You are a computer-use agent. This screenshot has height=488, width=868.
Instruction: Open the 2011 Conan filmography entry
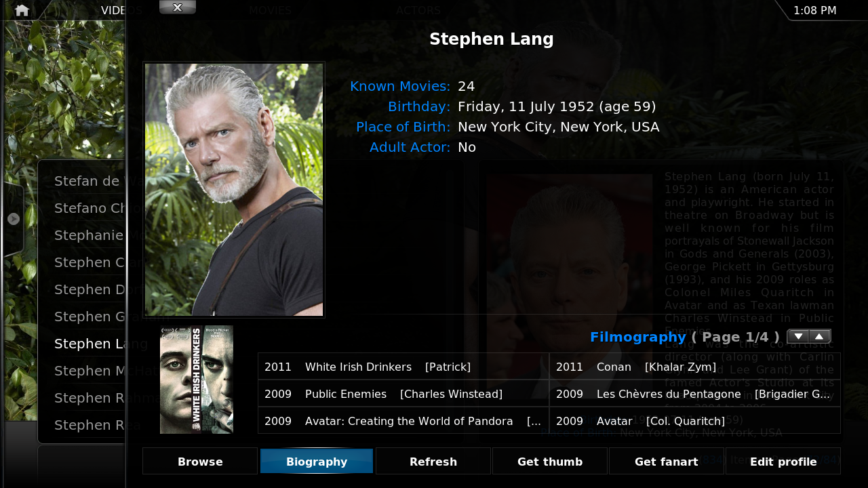coord(695,367)
